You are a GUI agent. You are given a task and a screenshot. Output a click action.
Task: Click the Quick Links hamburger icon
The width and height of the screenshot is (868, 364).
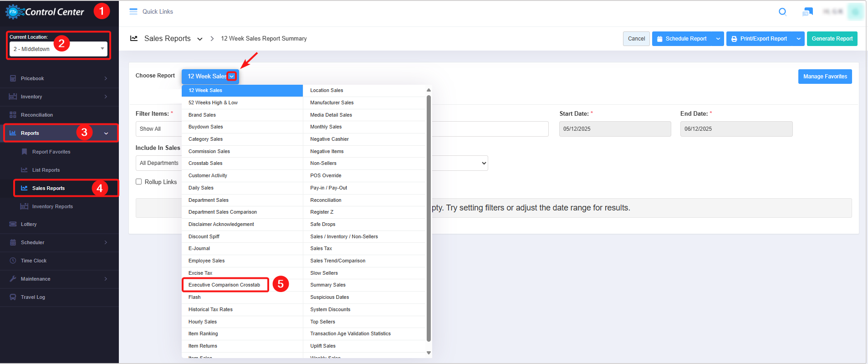click(133, 12)
